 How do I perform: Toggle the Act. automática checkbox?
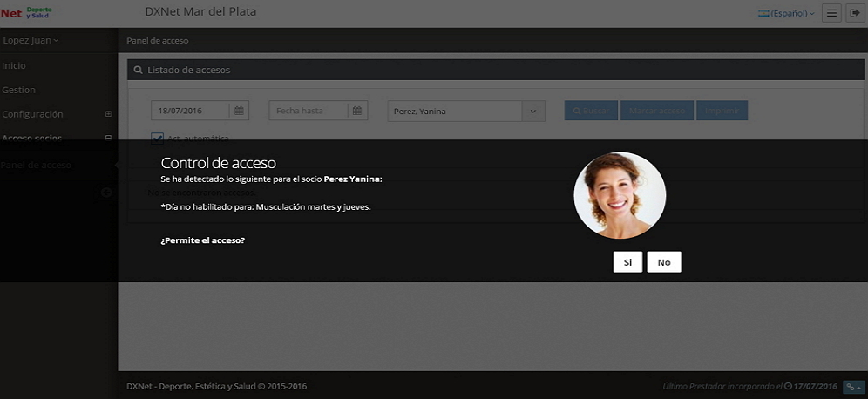[x=158, y=138]
